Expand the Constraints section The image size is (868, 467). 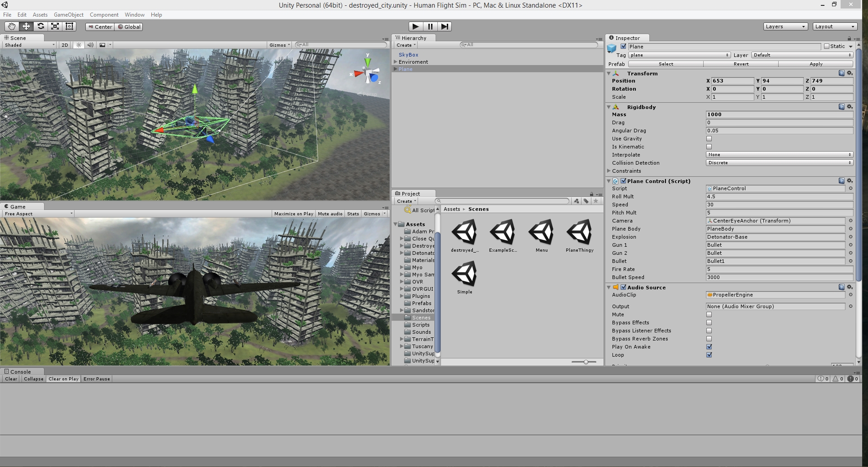click(x=609, y=171)
